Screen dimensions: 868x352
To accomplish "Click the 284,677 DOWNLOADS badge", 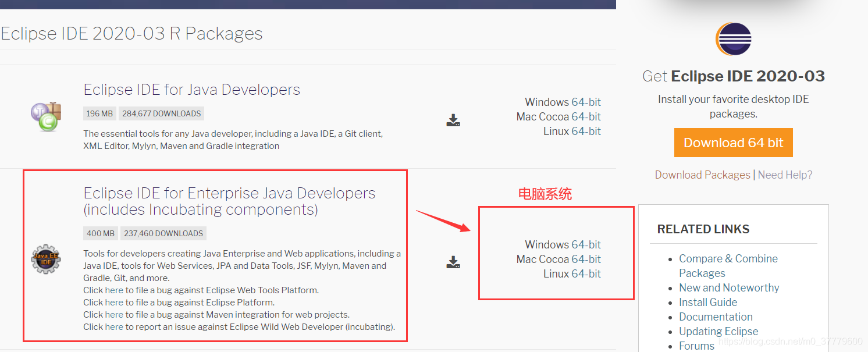I will click(x=162, y=113).
